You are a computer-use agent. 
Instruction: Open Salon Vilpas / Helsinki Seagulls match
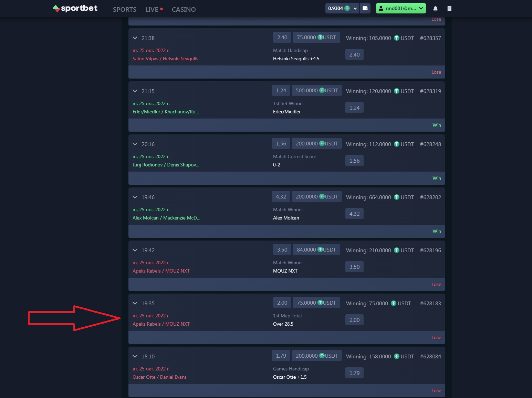pos(165,59)
